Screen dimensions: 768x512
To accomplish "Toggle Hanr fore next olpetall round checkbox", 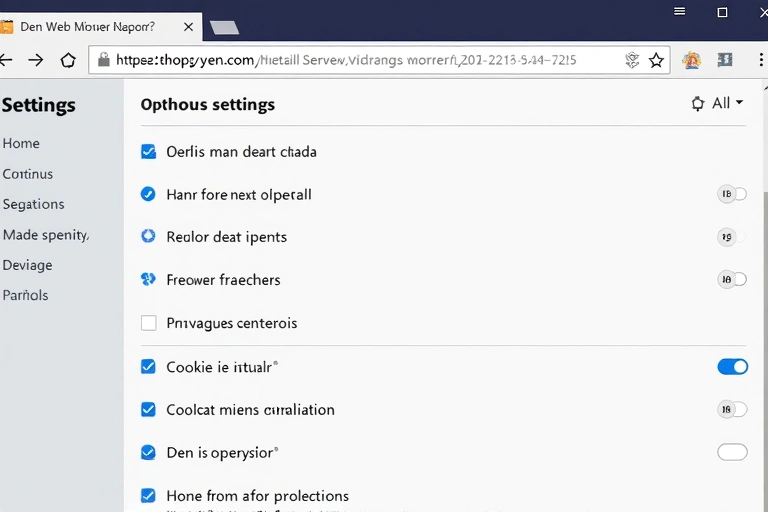I will coord(148,194).
